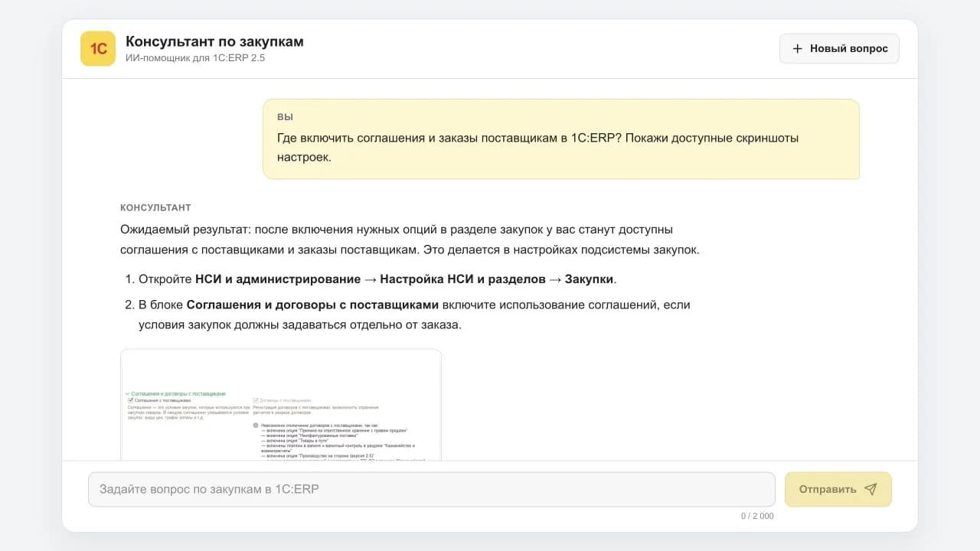Viewport: 980px width, 551px height.
Task: Click the ВЫ sender label
Action: [x=285, y=117]
